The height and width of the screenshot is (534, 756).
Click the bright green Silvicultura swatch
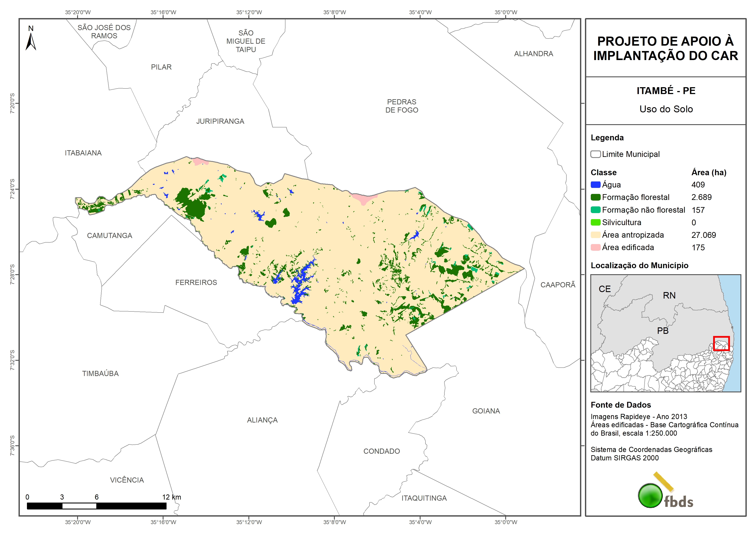(x=595, y=222)
